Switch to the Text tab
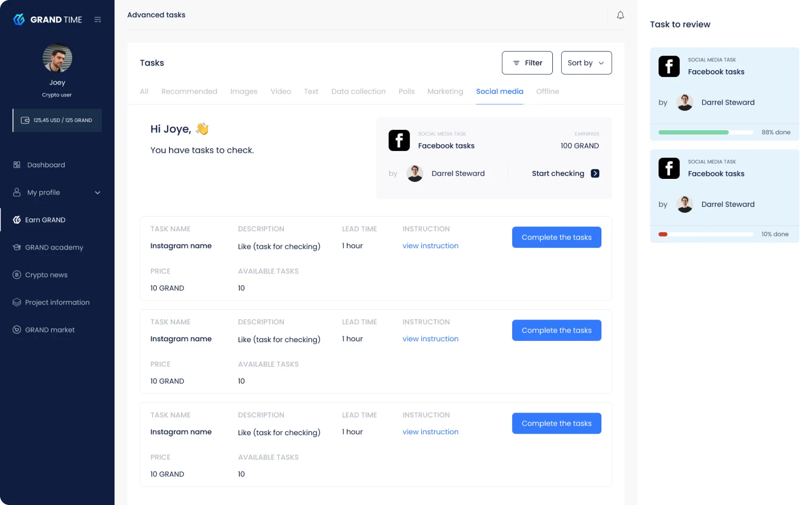Image resolution: width=812 pixels, height=505 pixels. (x=311, y=92)
